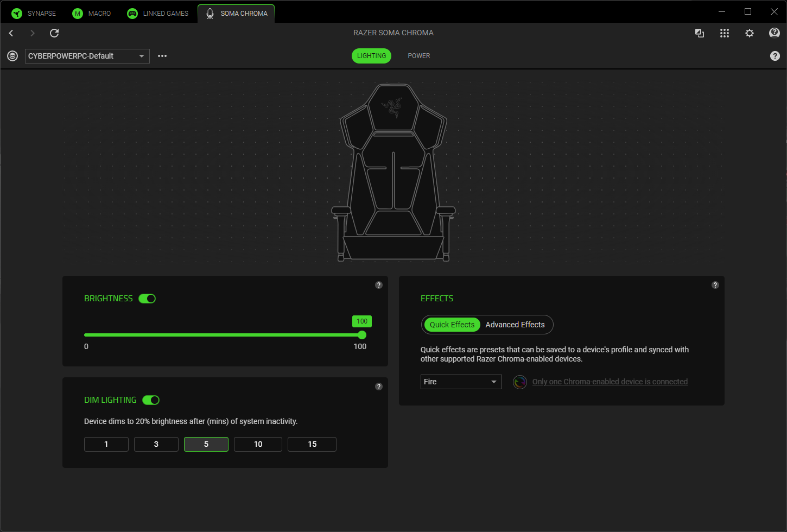Screen dimensions: 787x532
Task: Set dim timer to 3 minutes
Action: (156, 444)
